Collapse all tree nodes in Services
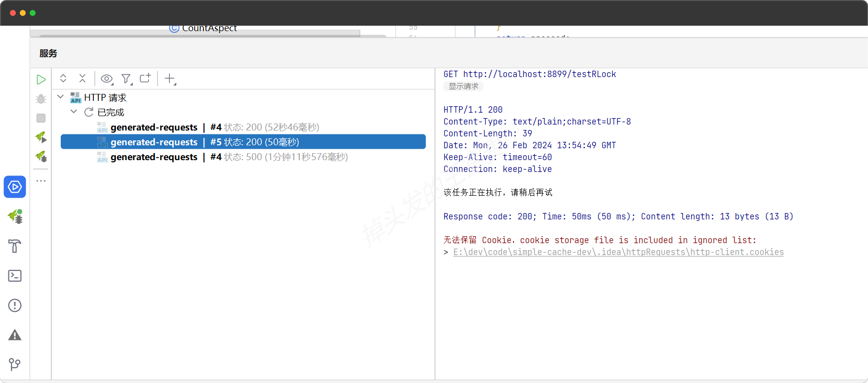 point(82,78)
